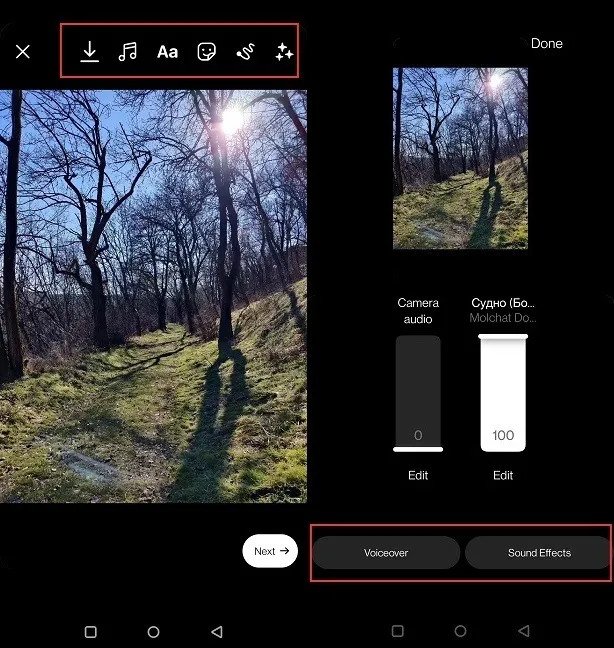614x648 pixels.
Task: Tap the large forest photo preview
Action: pos(153,296)
